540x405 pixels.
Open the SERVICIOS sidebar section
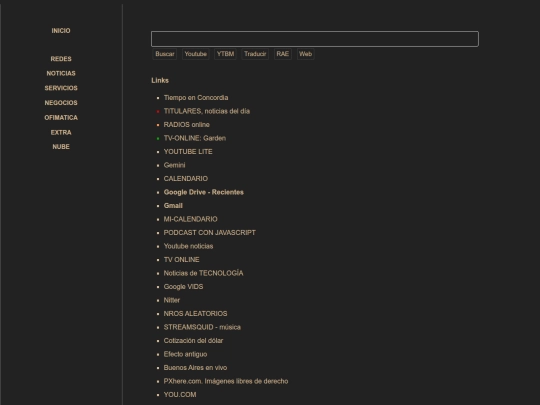point(61,88)
